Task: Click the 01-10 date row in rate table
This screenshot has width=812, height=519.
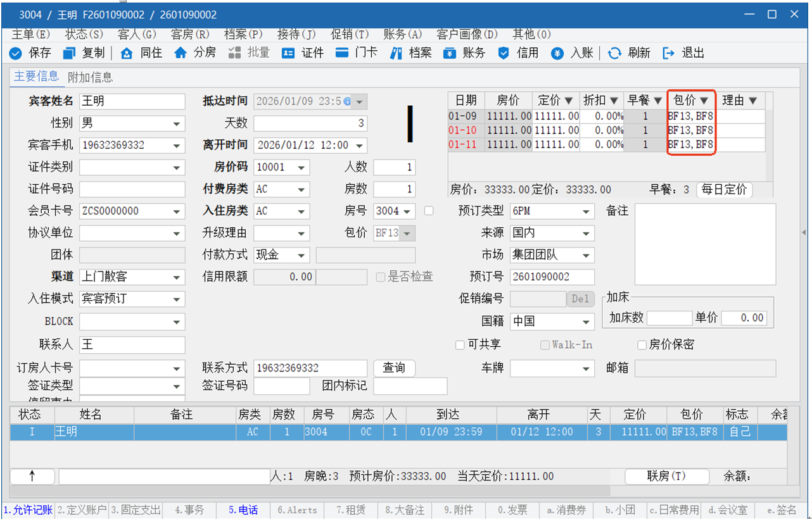Action: tap(606, 130)
